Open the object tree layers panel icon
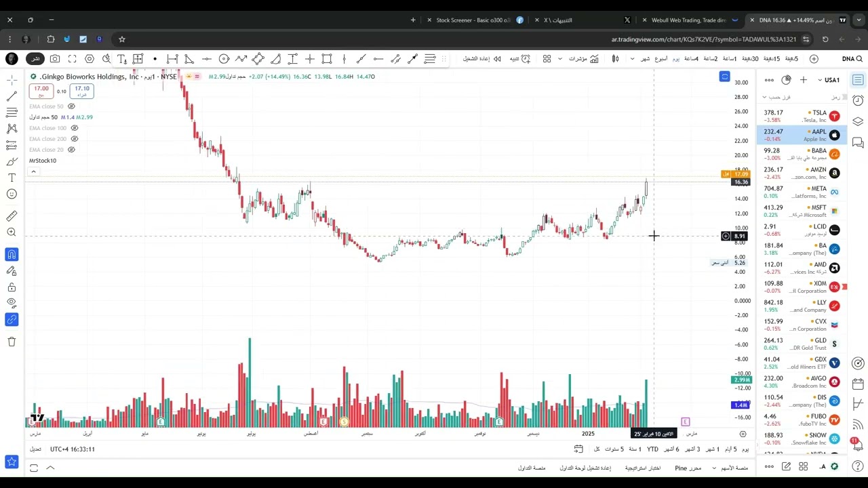Screen dimensions: 868x488 [858, 121]
